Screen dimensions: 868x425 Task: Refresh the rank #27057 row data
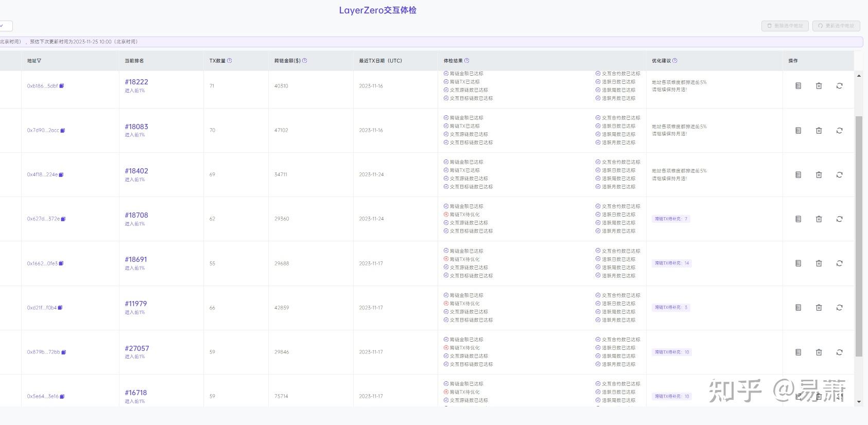(840, 352)
